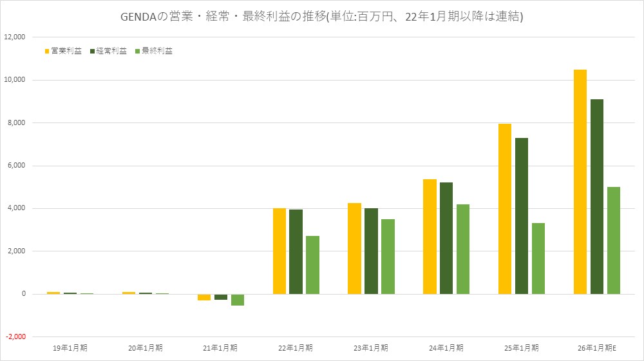The image size is (644, 361).
Task: Click the 19年1月期 axis label
Action: point(70,347)
